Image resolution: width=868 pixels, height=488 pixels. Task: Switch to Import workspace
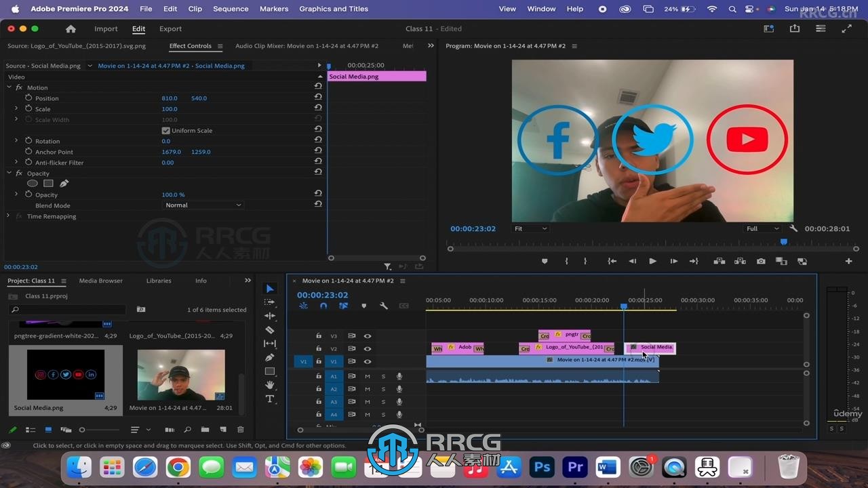tap(106, 29)
